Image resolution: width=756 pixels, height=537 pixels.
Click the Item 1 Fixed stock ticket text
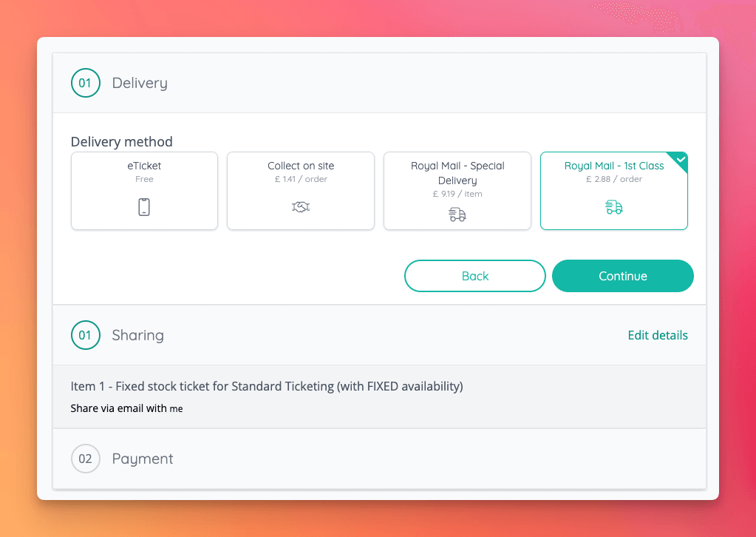click(x=267, y=386)
